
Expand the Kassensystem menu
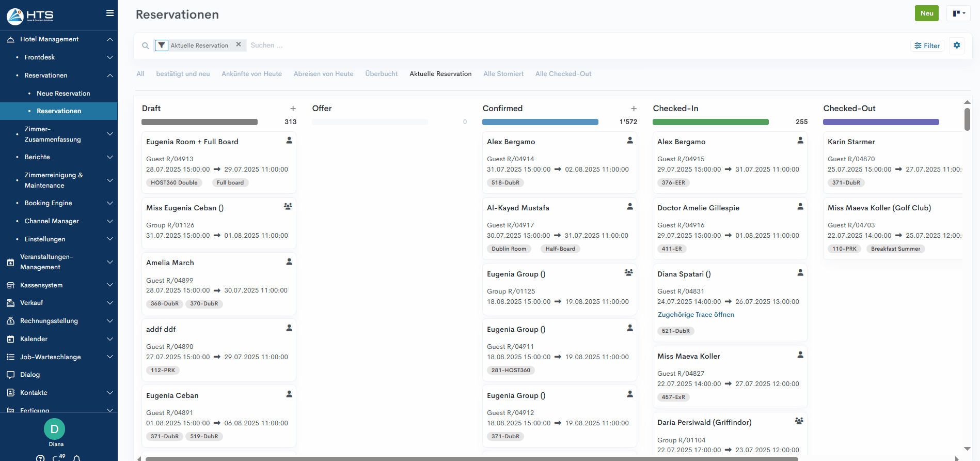click(109, 285)
